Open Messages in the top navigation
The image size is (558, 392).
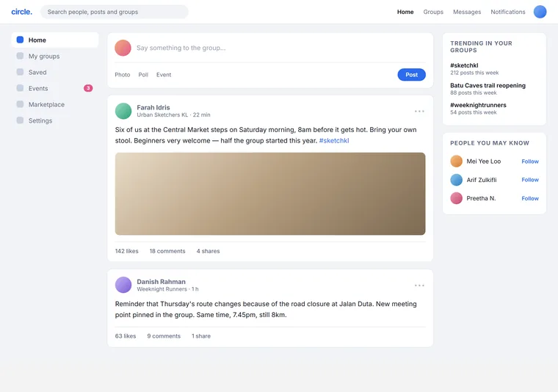(467, 12)
